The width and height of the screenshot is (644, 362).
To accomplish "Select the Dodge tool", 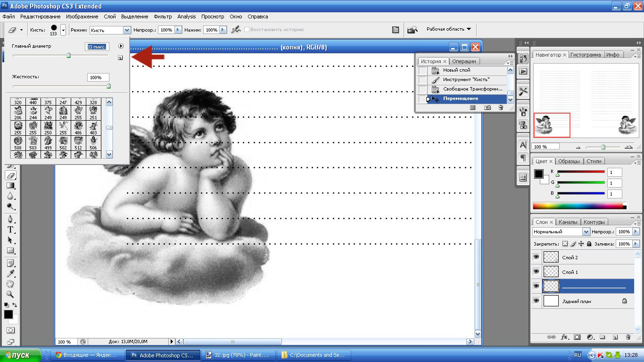I will (x=10, y=206).
